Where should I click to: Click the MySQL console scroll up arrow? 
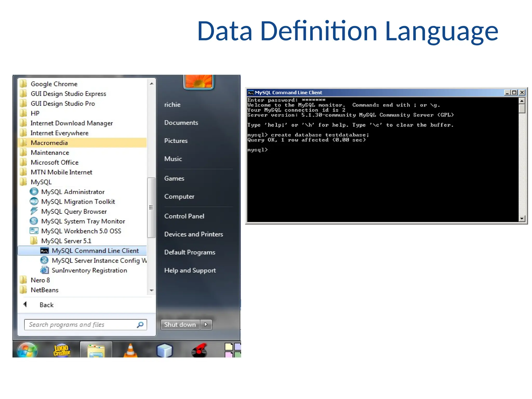click(x=522, y=101)
